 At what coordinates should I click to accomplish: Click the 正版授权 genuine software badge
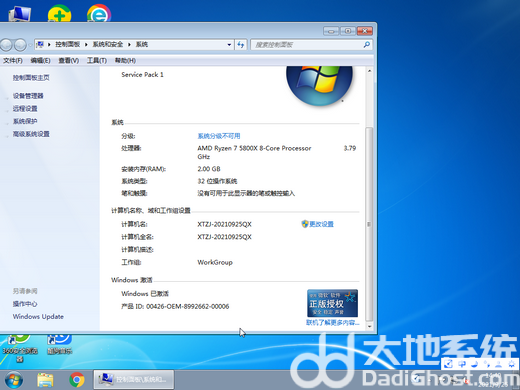(x=332, y=303)
